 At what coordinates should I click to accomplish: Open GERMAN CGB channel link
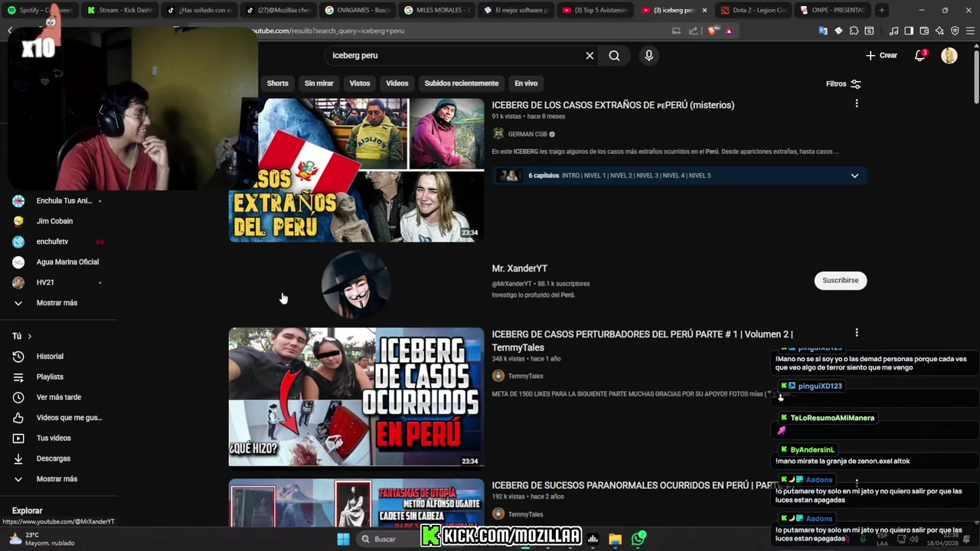click(x=528, y=134)
